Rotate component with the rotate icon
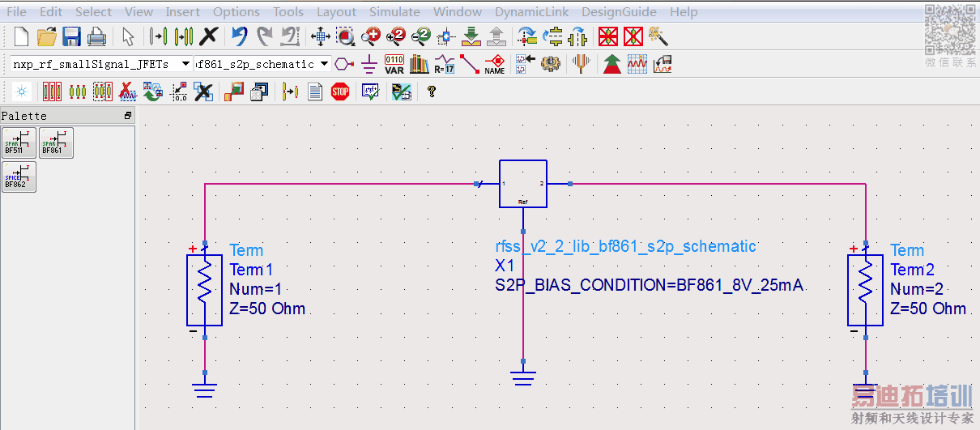980x430 pixels. pos(527,36)
